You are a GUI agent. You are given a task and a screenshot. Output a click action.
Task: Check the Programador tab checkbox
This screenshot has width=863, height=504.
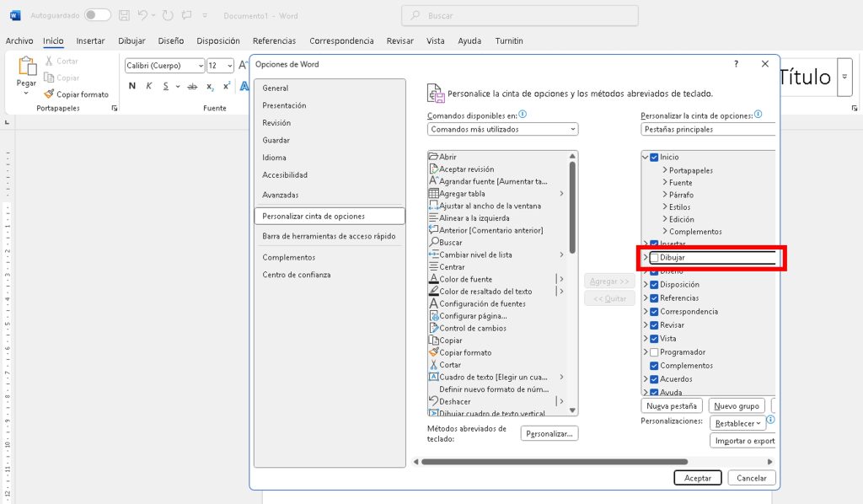click(x=654, y=352)
